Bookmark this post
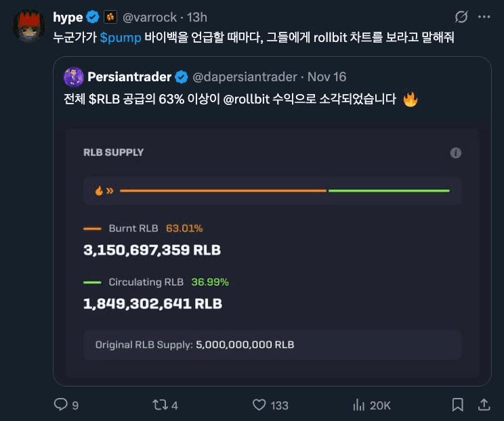 (457, 405)
